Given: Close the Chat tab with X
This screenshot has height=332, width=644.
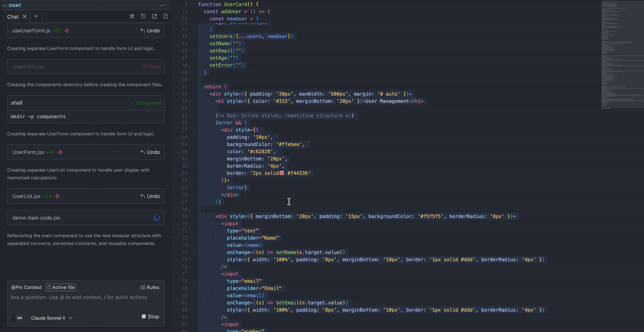Looking at the screenshot, I should 25,17.
